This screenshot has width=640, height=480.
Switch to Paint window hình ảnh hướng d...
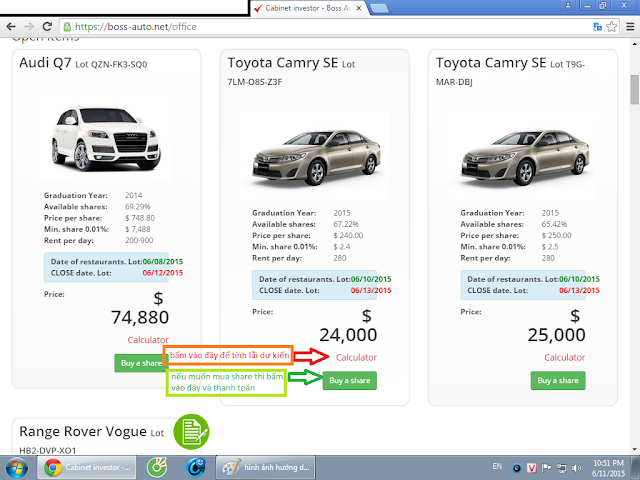265,468
